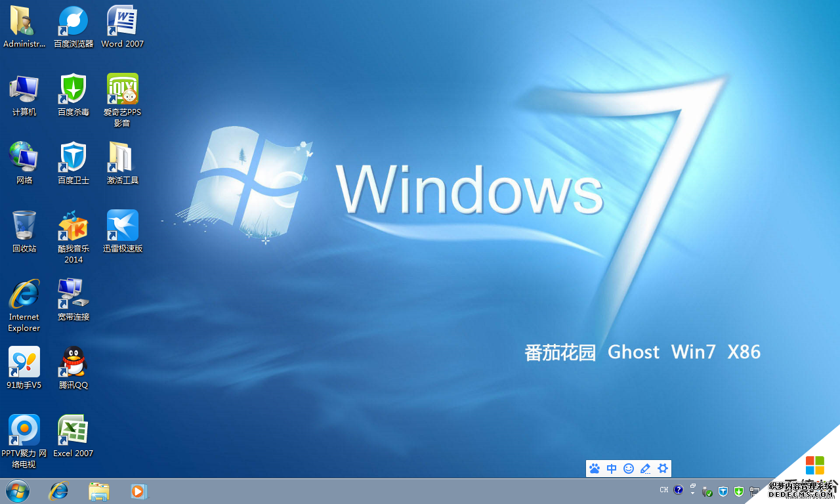840x504 pixels.
Task: Open the emoji smiley panel on IME bar
Action: click(x=629, y=469)
